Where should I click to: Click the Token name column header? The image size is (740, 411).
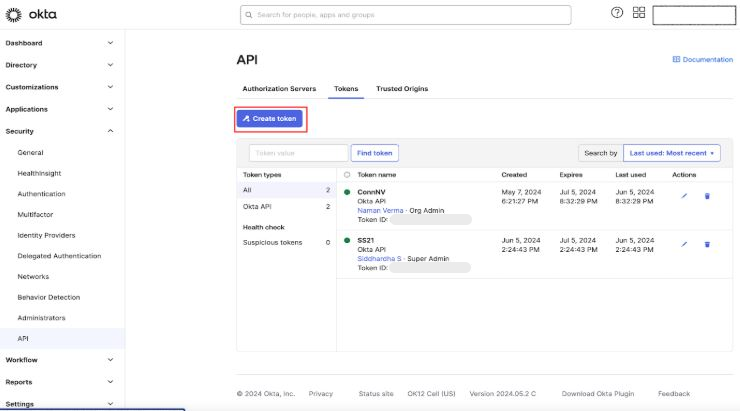pos(377,175)
